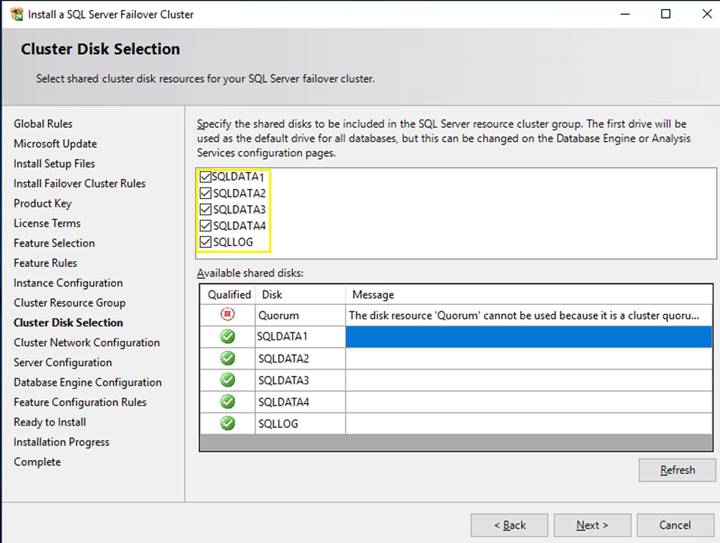Click the green qualified icon for SQLDATA4

227,402
